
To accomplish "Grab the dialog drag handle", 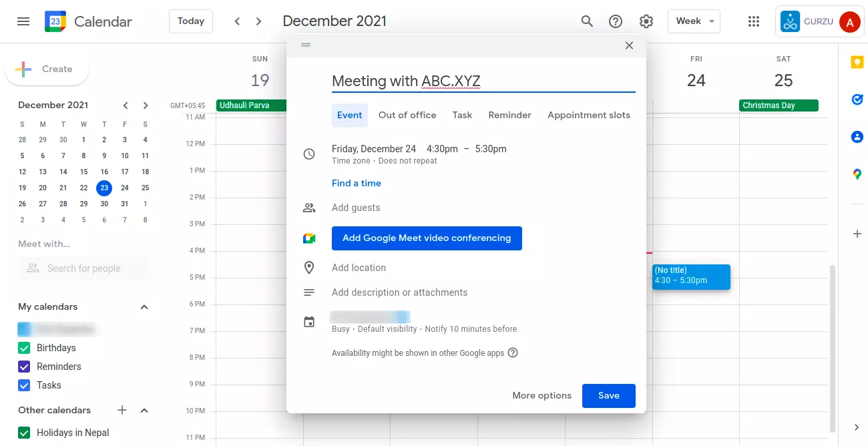I will pyautogui.click(x=306, y=45).
